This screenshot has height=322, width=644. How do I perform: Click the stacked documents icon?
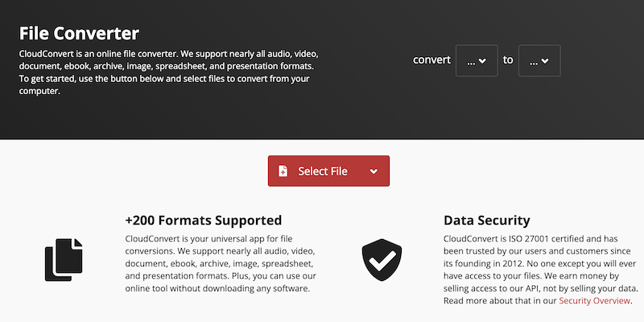click(64, 260)
